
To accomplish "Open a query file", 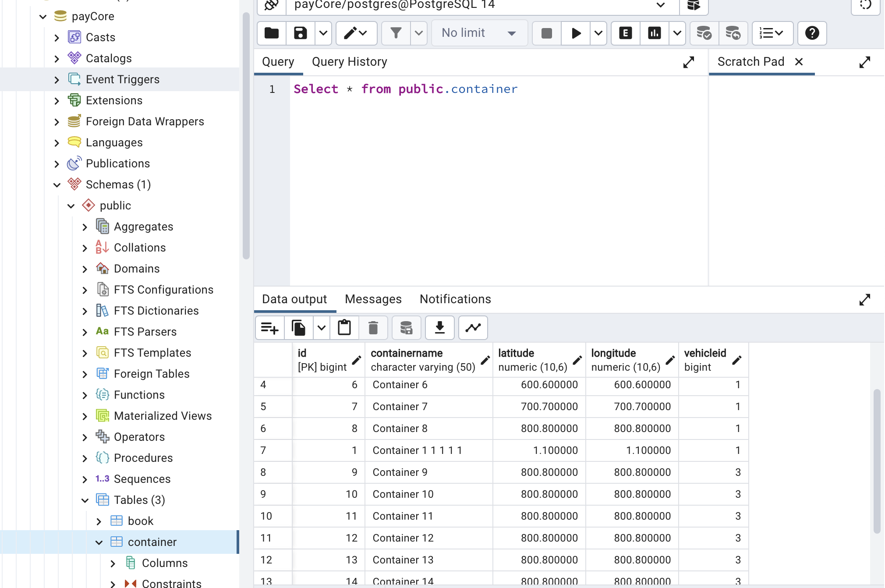I will pyautogui.click(x=271, y=33).
